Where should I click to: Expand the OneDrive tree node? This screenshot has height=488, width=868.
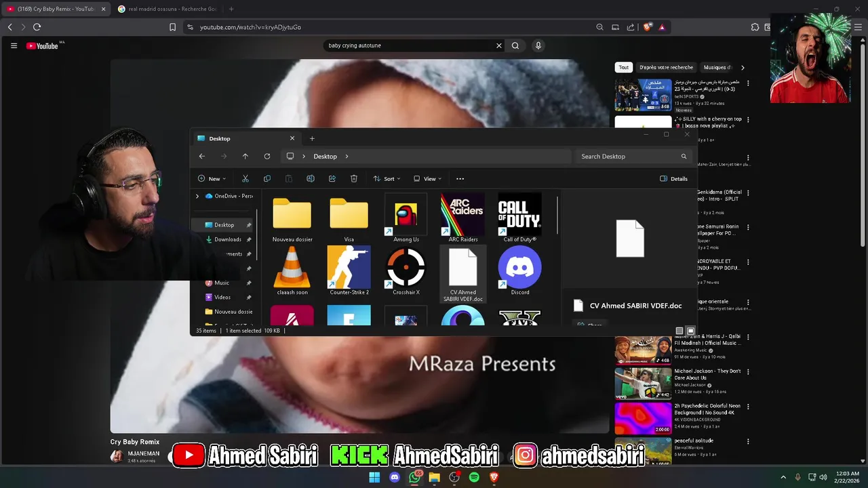(197, 196)
